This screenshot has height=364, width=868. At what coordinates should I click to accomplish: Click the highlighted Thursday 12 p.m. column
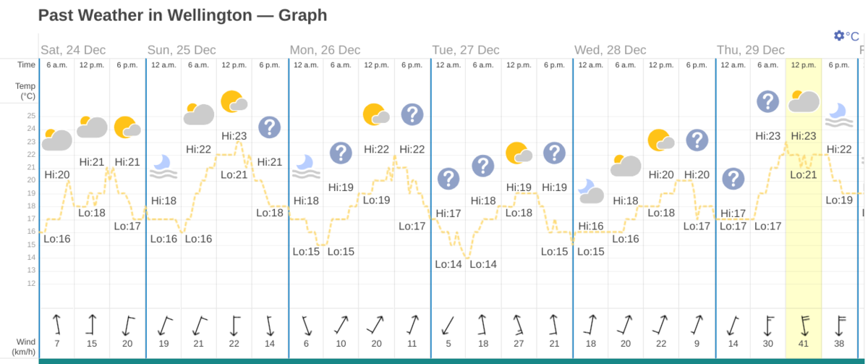point(804,208)
